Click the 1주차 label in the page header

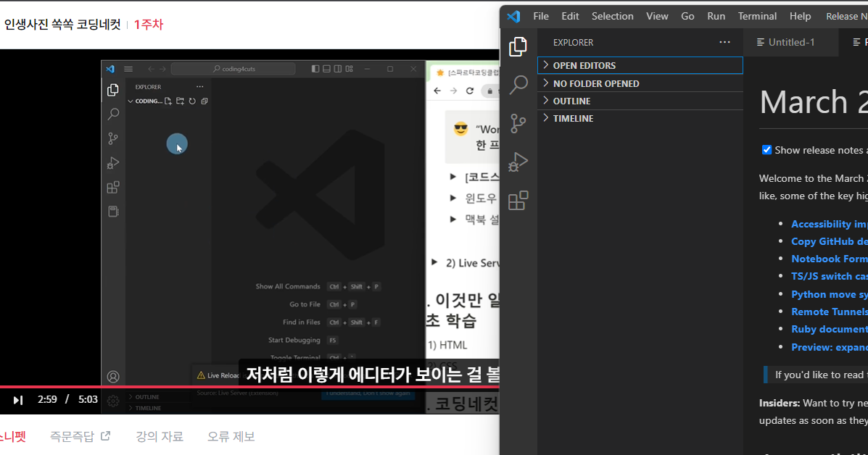coord(149,25)
